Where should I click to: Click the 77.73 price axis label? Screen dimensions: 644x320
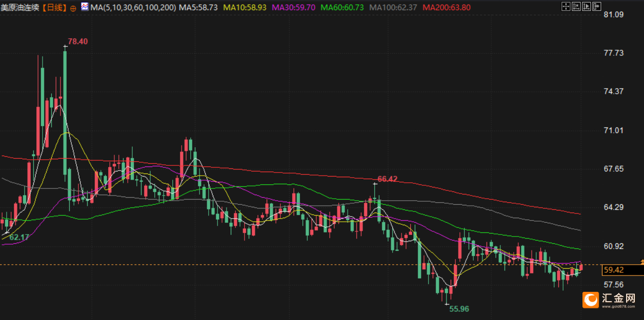[614, 53]
